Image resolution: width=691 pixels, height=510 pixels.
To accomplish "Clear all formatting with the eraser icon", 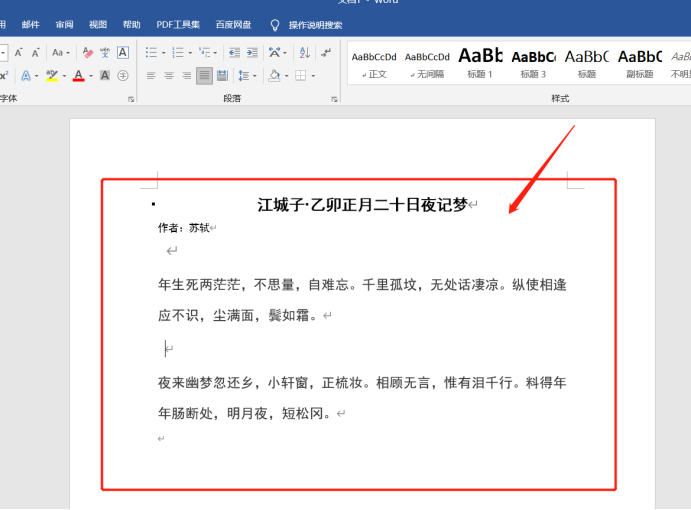I will (88, 53).
